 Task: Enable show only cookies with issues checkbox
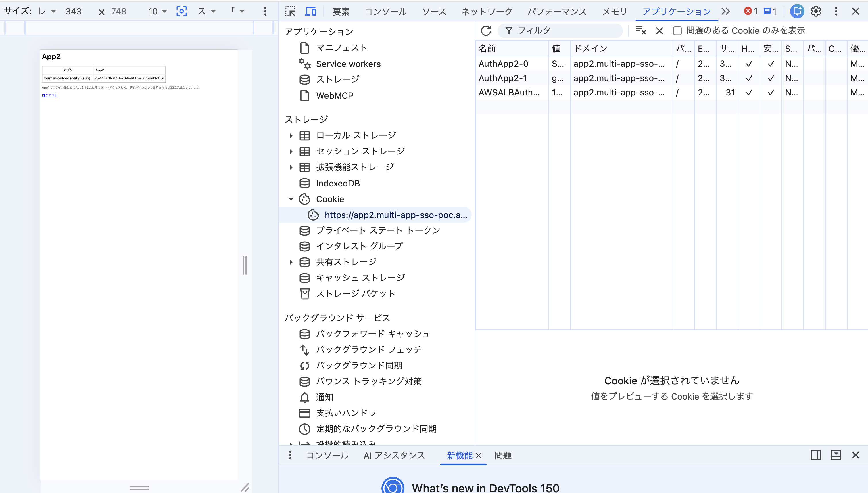tap(677, 31)
